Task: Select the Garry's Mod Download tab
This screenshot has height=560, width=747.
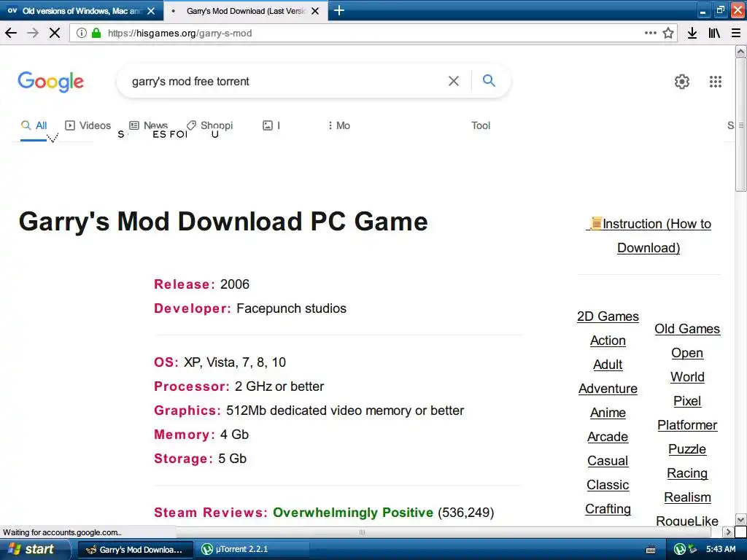Action: click(x=245, y=11)
